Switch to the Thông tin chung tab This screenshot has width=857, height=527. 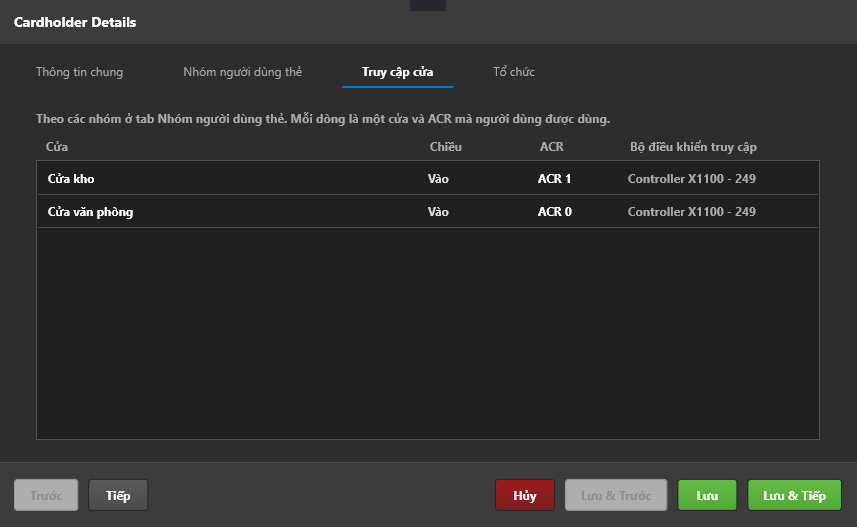point(79,72)
